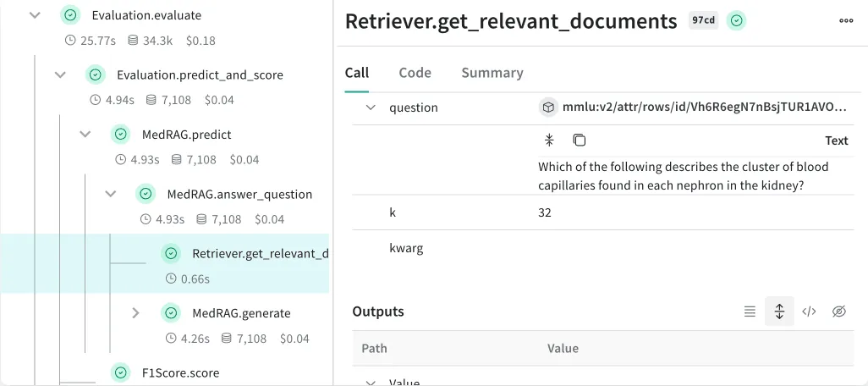Expand the MedRAG.generate node
Viewport: 868px width, 386px height.
click(x=135, y=313)
